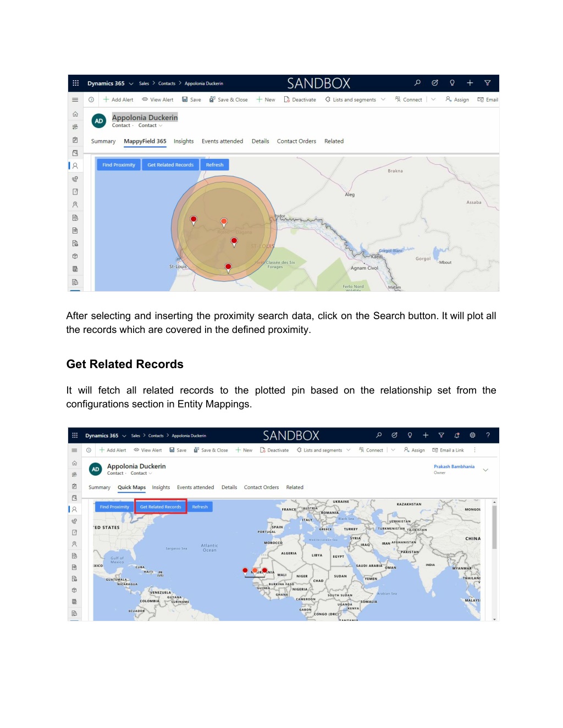Click New in first screenshot toolbar

coord(266,100)
